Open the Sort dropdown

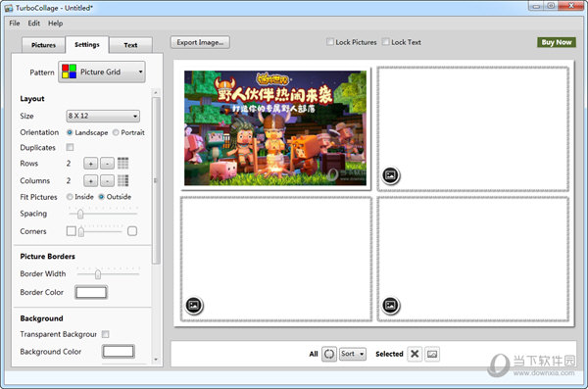(353, 354)
